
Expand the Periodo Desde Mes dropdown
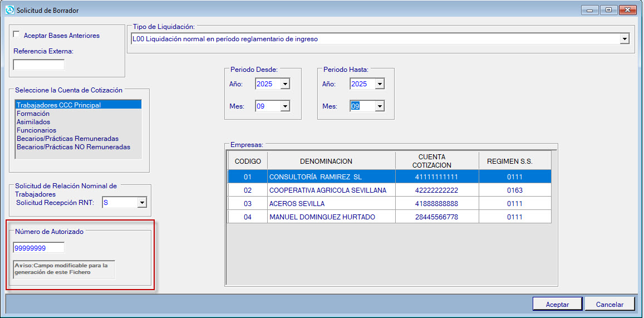pyautogui.click(x=285, y=106)
